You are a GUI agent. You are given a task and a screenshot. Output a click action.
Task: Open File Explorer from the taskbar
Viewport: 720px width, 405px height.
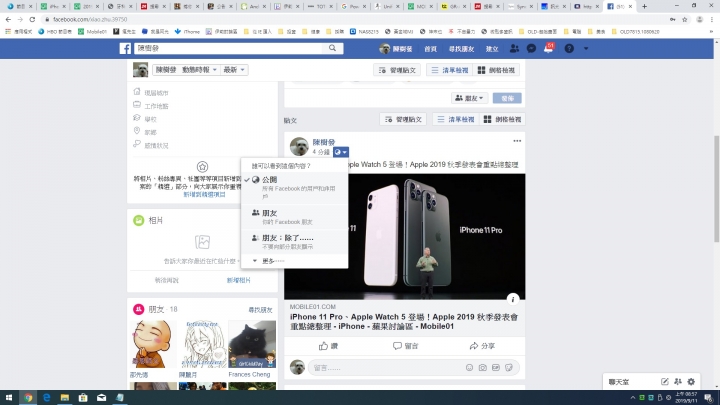(65, 398)
